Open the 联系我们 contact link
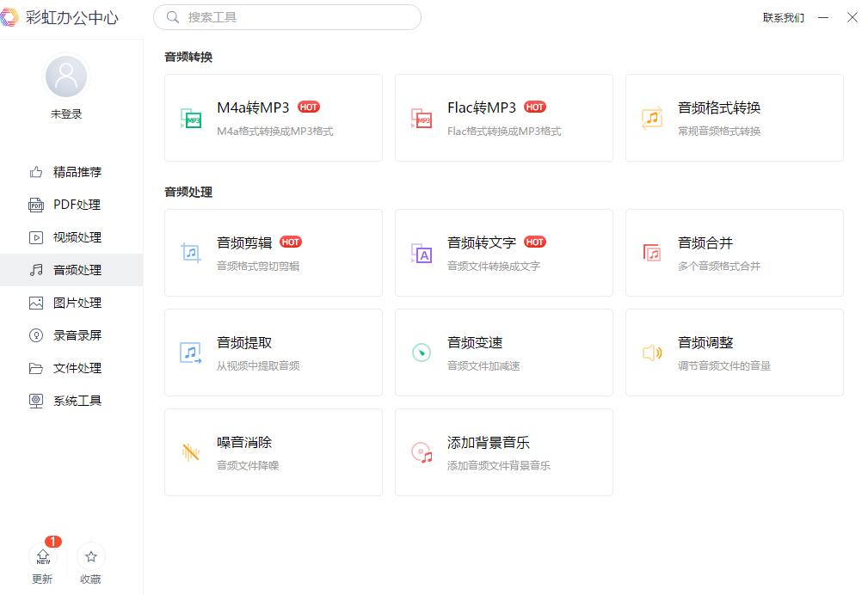The height and width of the screenshot is (595, 868). [x=782, y=17]
